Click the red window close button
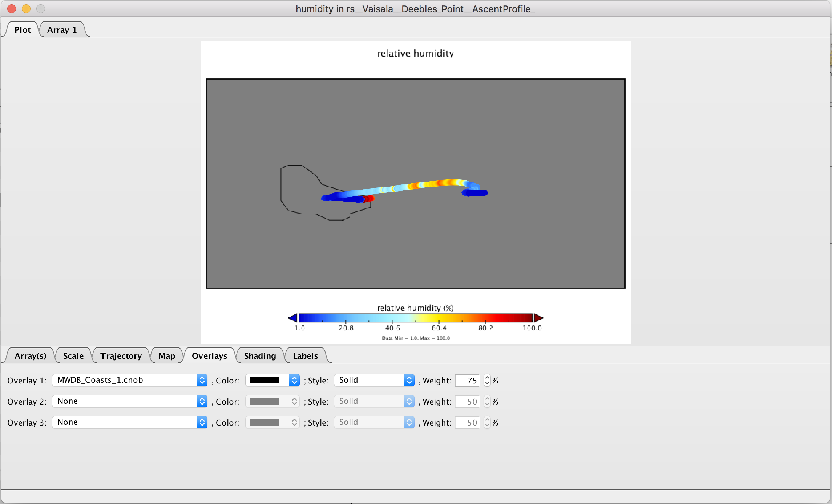Screen dimensions: 832x504 (x=12, y=9)
